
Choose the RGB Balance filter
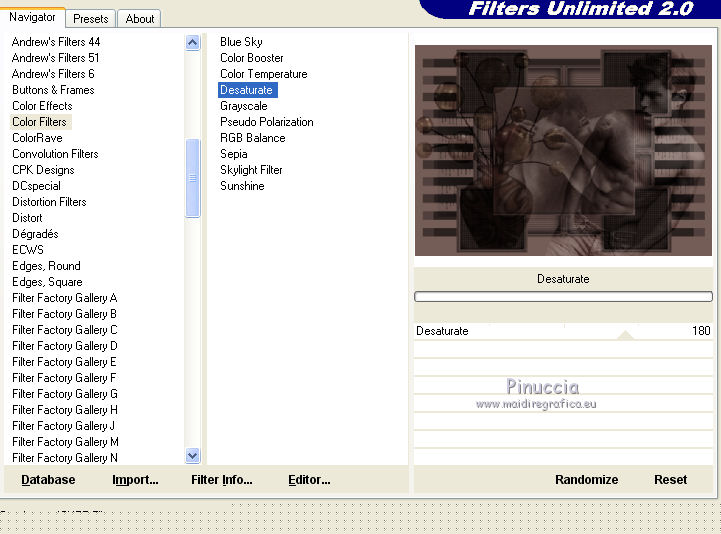tap(252, 138)
